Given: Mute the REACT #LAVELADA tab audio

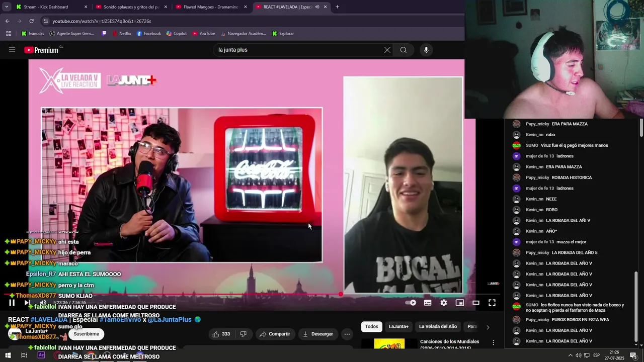Looking at the screenshot, I should click(317, 7).
